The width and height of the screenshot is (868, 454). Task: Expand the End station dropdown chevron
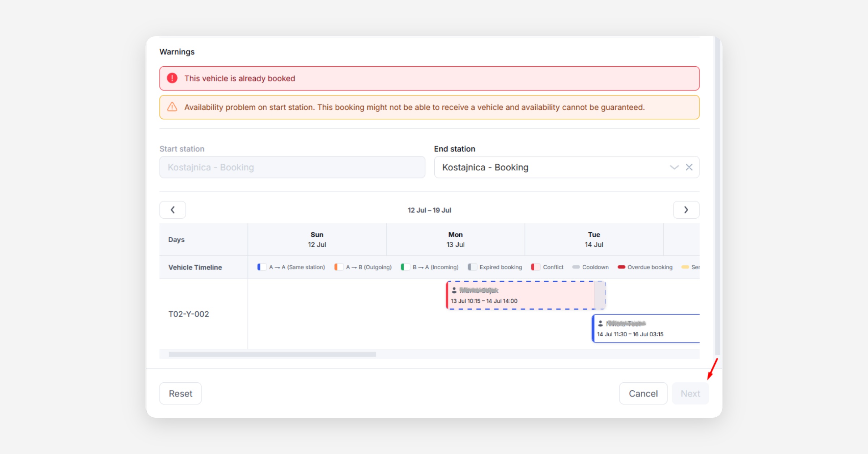(674, 167)
